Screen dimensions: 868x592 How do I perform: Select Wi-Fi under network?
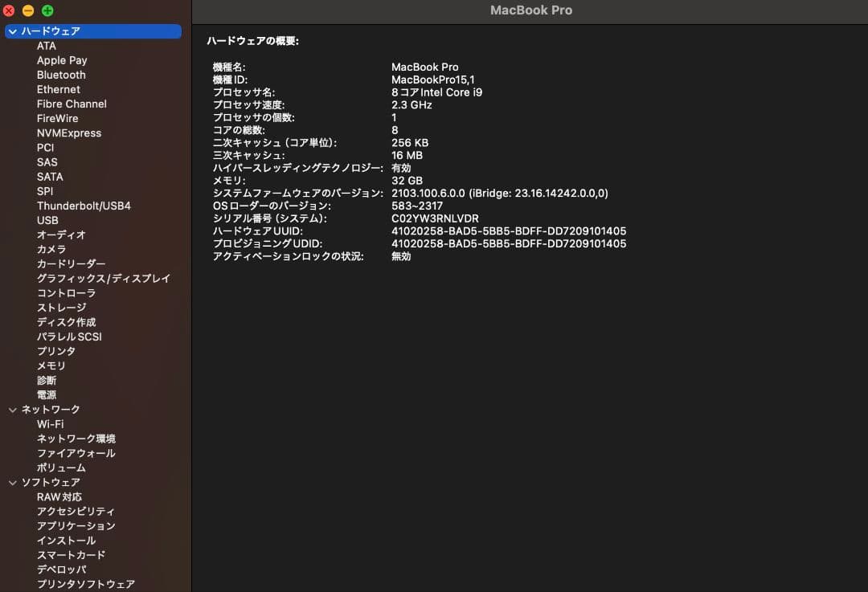coord(51,424)
